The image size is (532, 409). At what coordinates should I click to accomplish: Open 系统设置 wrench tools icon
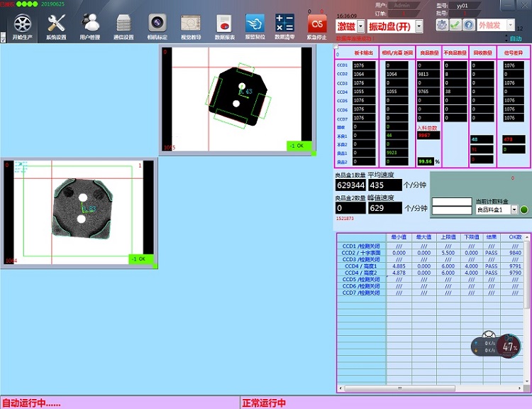pos(56,23)
